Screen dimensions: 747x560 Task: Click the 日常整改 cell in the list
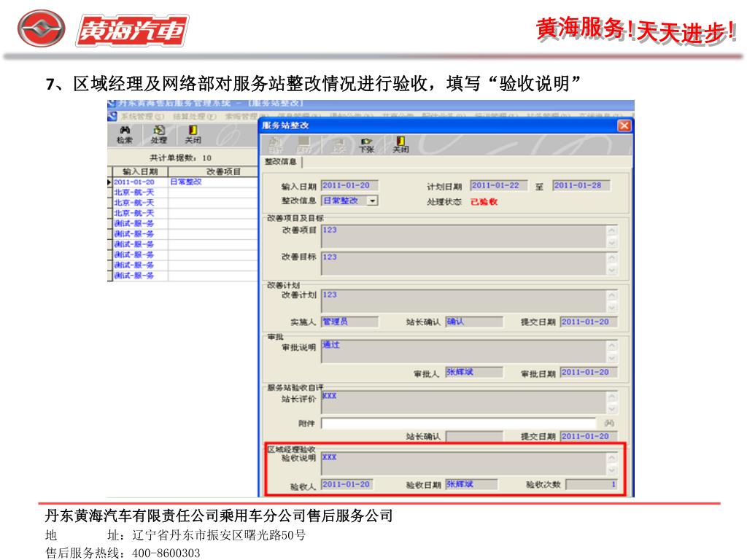pyautogui.click(x=214, y=182)
